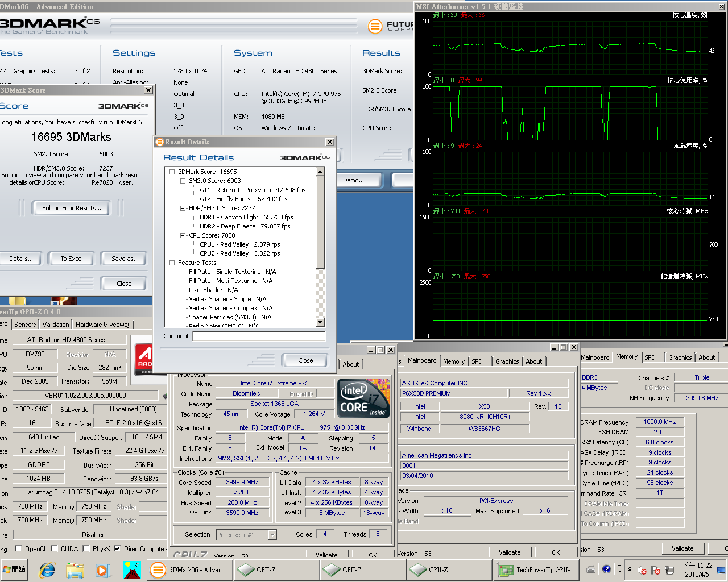
Task: Select Fill Rate - Single-Texturing row
Action: (232, 272)
